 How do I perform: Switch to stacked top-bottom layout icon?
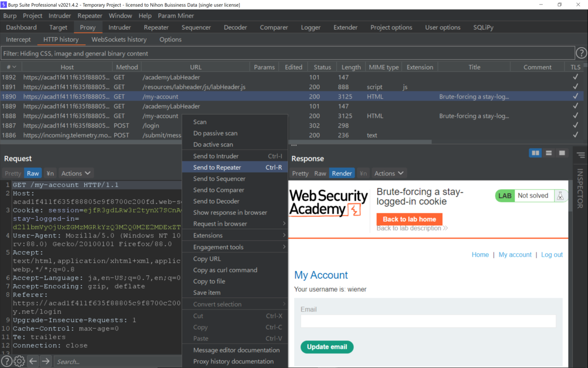tap(549, 153)
